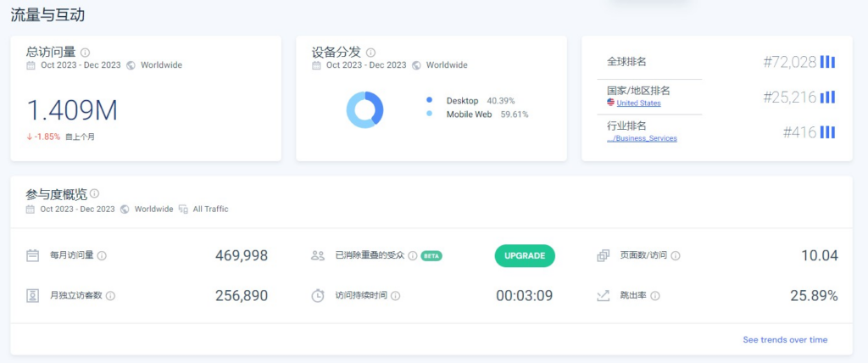Click the visit duration clock icon

[x=318, y=296]
